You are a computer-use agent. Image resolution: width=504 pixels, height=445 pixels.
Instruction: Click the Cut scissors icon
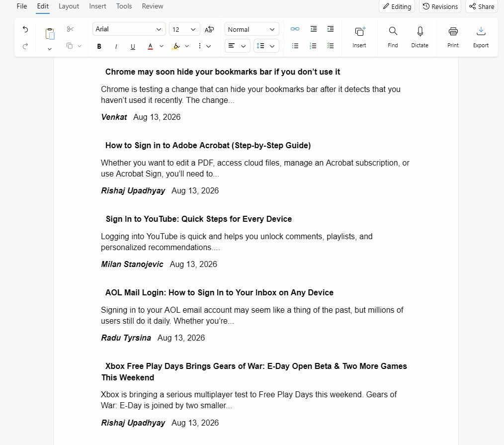point(70,29)
